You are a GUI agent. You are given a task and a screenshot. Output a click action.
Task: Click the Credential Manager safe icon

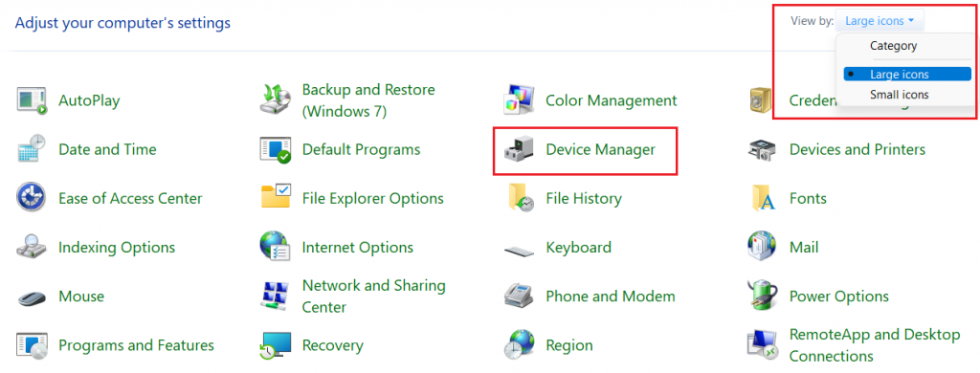coord(761,100)
